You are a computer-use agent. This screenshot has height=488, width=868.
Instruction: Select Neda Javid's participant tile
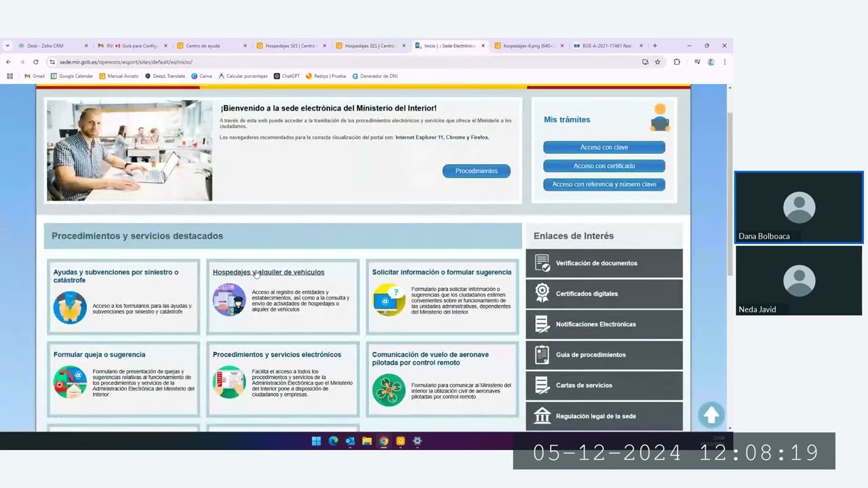coord(799,281)
